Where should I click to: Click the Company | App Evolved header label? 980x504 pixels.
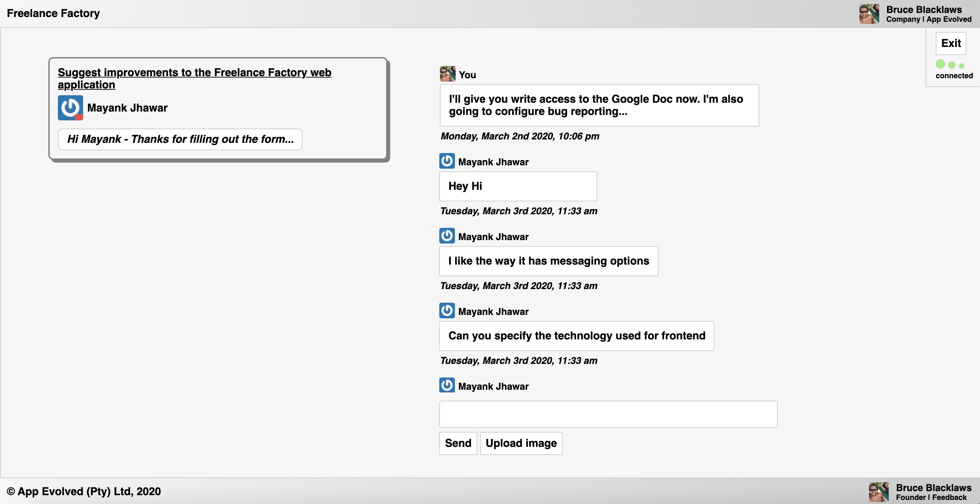[928, 19]
